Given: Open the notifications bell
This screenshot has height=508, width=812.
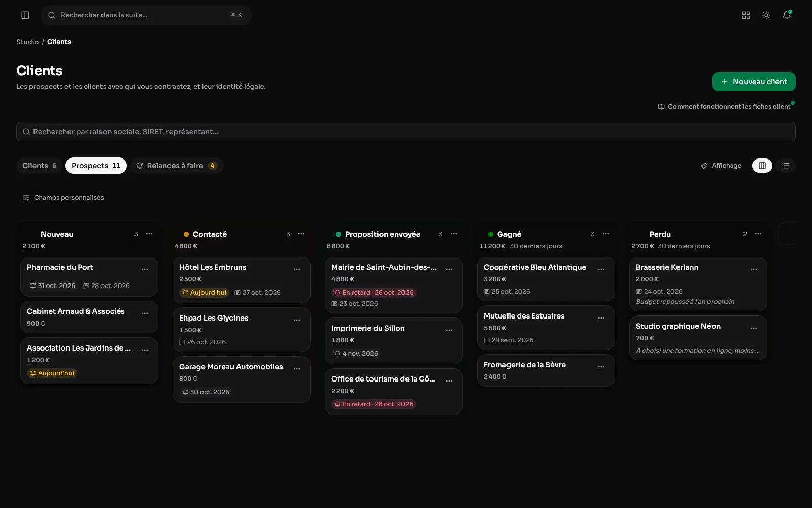Looking at the screenshot, I should [x=787, y=15].
